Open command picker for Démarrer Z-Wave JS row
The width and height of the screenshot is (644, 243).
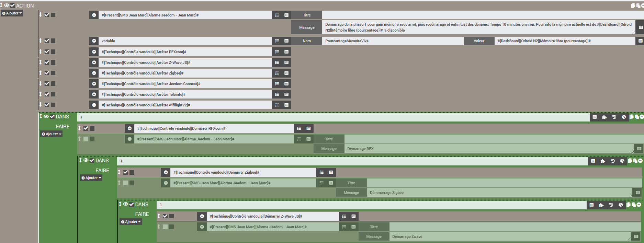(x=353, y=216)
